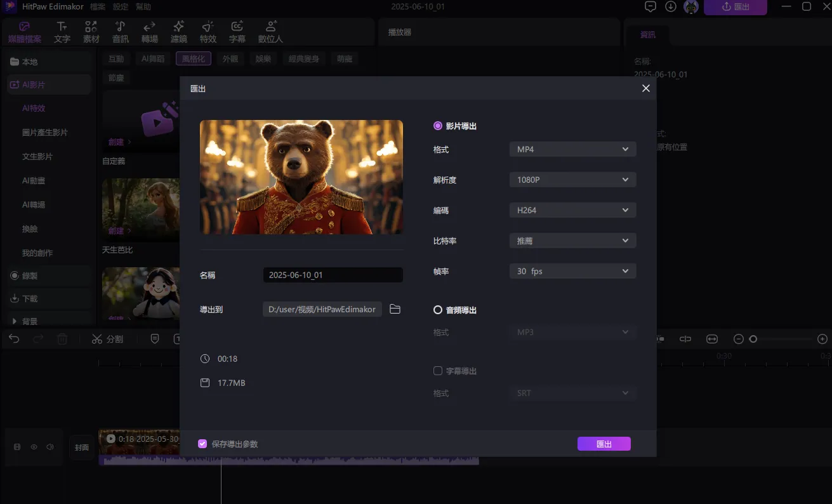Open the 素材 elements panel
The height and width of the screenshot is (504, 832).
click(x=91, y=32)
